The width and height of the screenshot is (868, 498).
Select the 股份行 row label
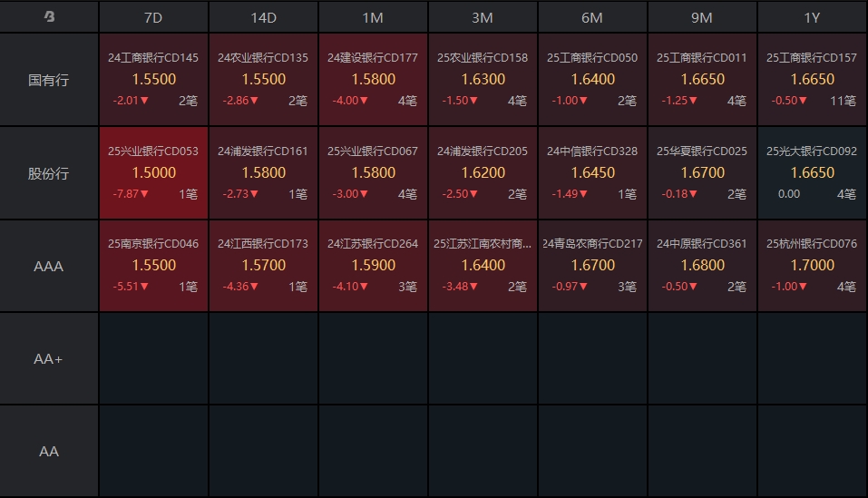click(49, 173)
